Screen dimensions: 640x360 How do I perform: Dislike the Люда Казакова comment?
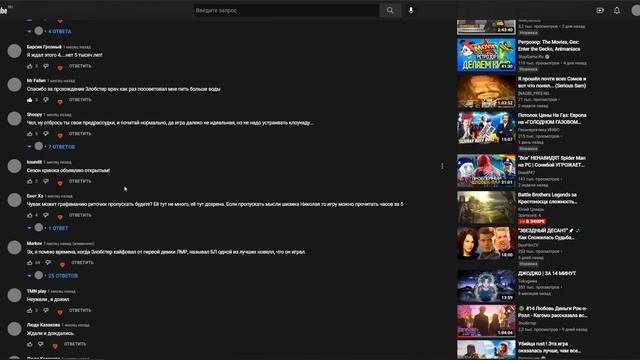pyautogui.click(x=40, y=344)
